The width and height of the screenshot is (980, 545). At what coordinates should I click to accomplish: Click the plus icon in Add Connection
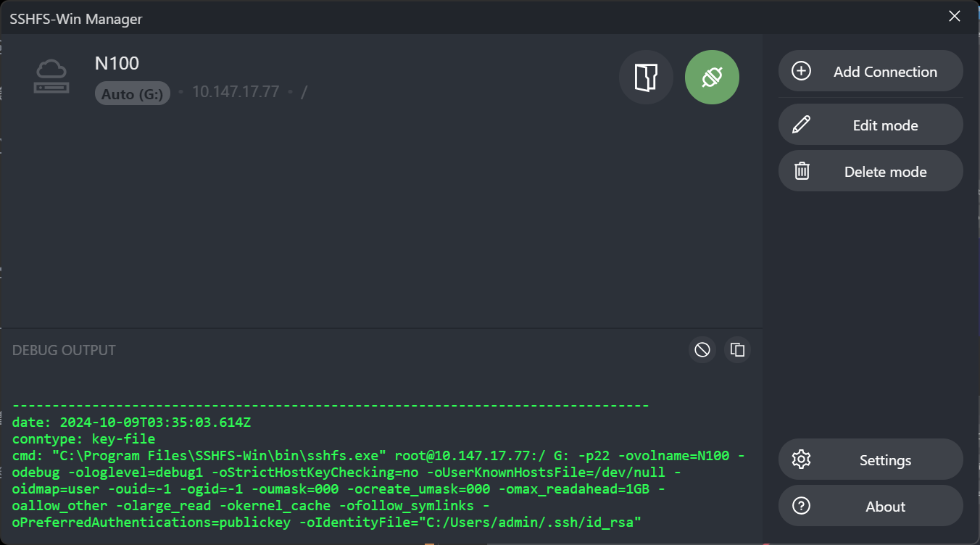click(x=801, y=71)
